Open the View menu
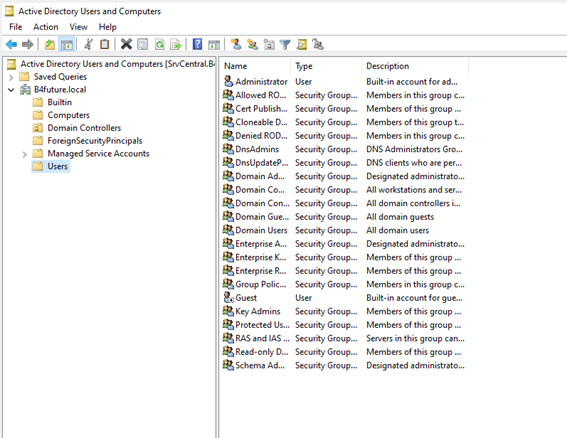The width and height of the screenshot is (567, 438). 78,27
